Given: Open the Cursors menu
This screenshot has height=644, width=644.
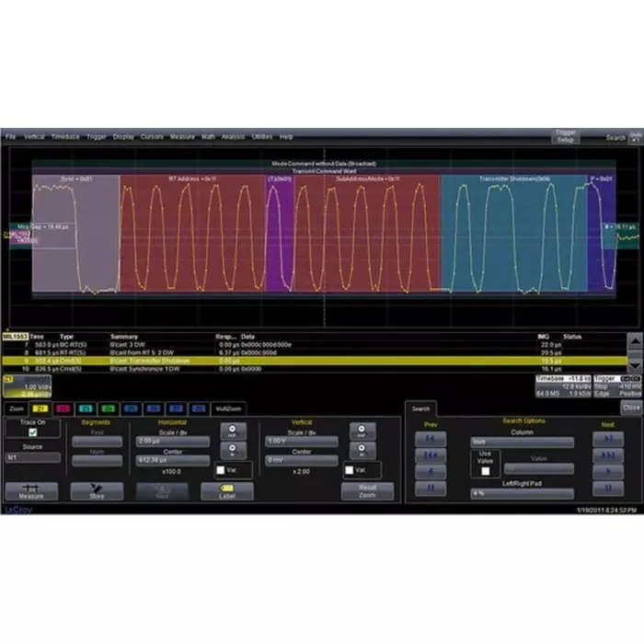Looking at the screenshot, I should click(152, 137).
